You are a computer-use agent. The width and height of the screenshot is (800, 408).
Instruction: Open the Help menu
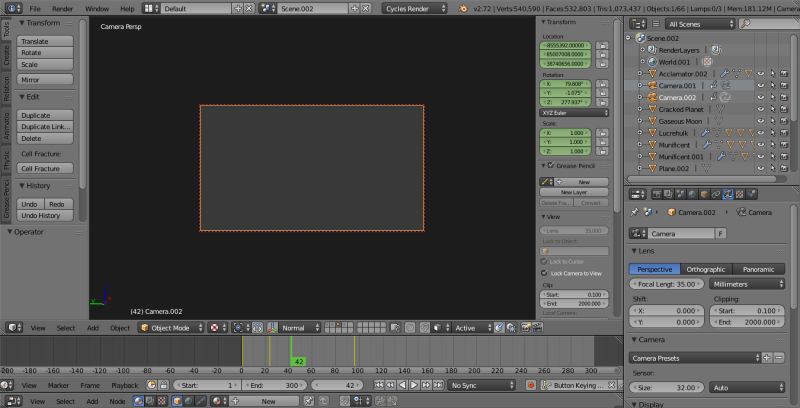coord(127,9)
